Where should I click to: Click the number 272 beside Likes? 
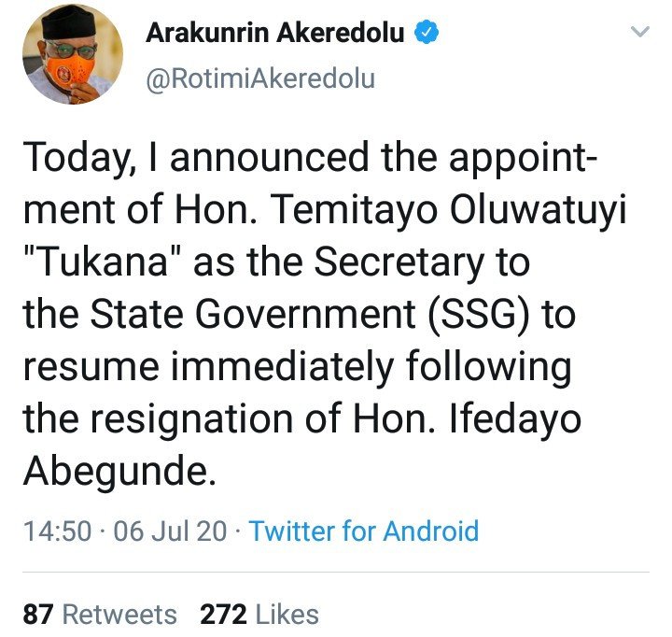click(223, 614)
